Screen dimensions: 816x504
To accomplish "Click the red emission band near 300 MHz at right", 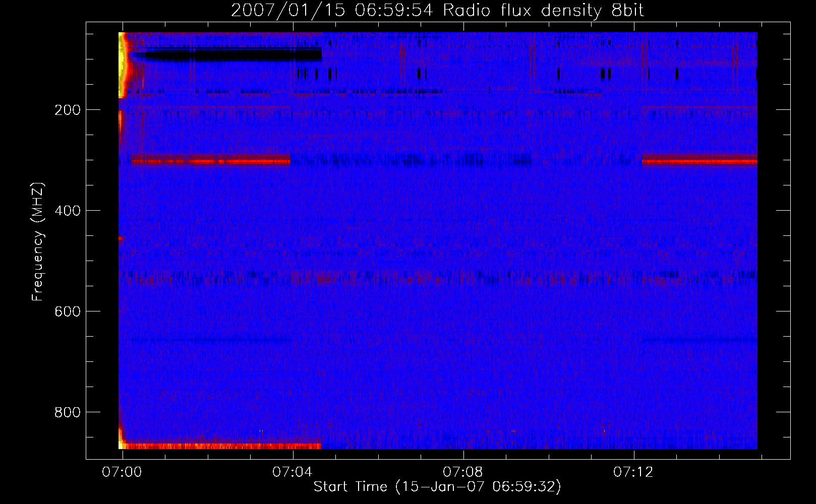I will (x=700, y=160).
